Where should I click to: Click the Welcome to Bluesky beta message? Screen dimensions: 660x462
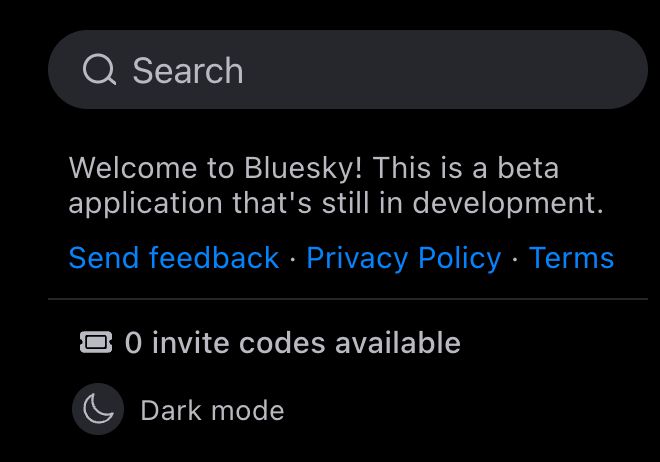[x=335, y=185]
